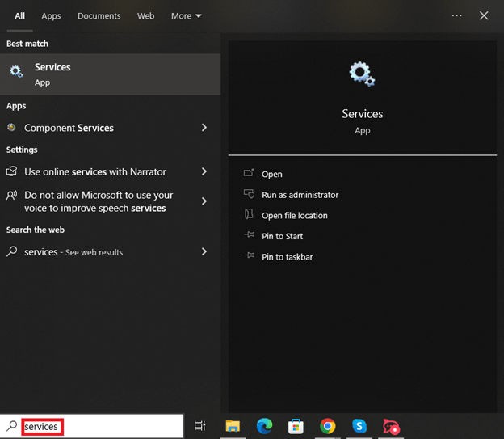Expand Component Services result arrow
This screenshot has width=504, height=439.
204,128
